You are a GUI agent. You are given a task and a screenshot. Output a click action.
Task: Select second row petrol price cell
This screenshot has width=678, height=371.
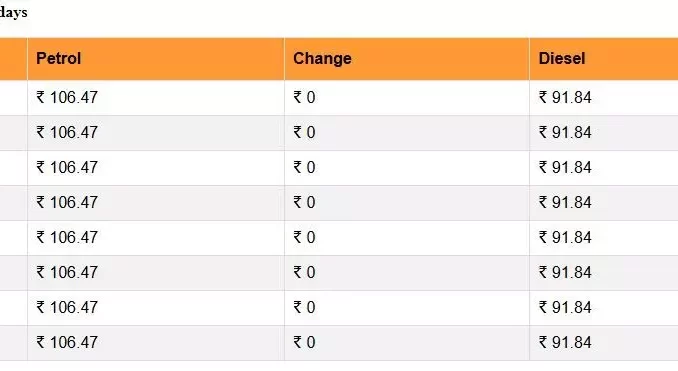pos(156,133)
